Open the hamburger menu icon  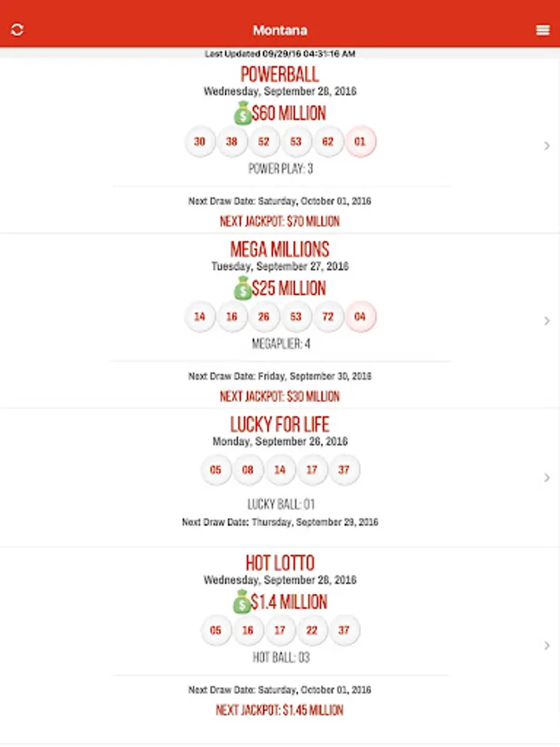pyautogui.click(x=543, y=30)
